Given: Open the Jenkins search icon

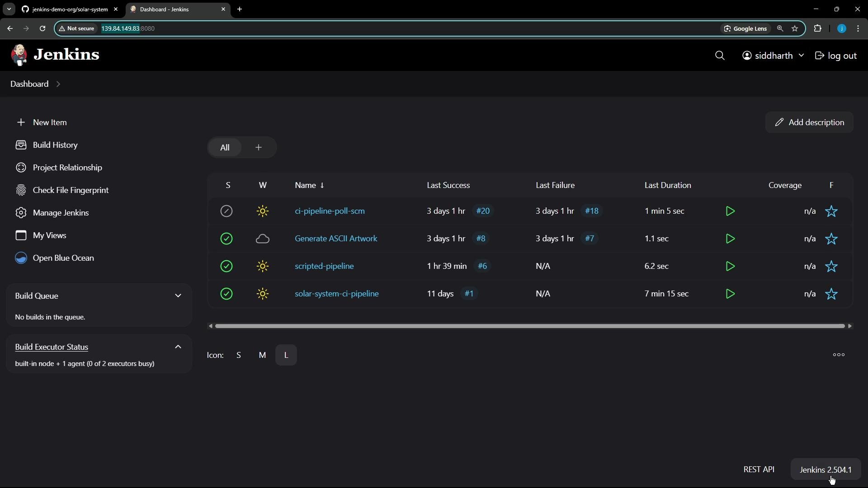Looking at the screenshot, I should (720, 56).
